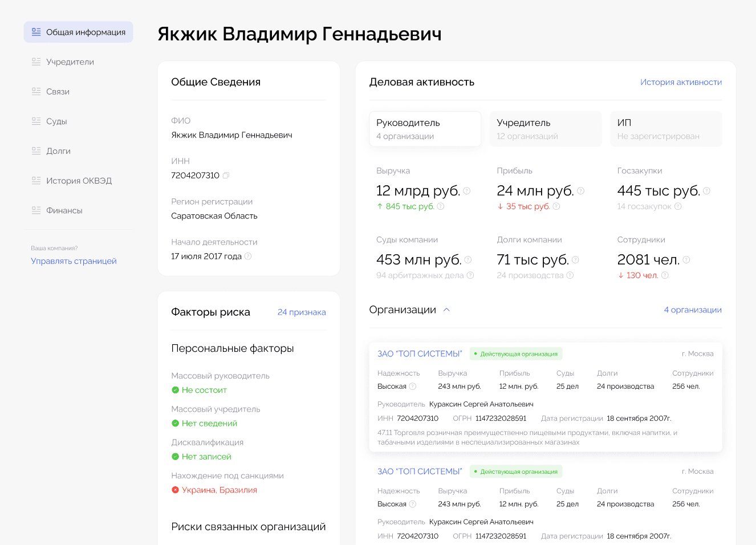Open История активности link
This screenshot has width=756, height=545.
click(681, 82)
